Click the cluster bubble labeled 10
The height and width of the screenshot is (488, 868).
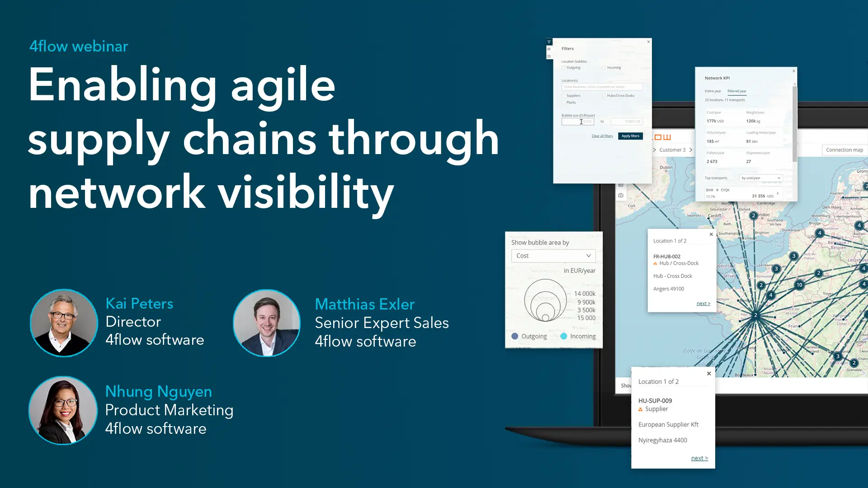tap(799, 285)
